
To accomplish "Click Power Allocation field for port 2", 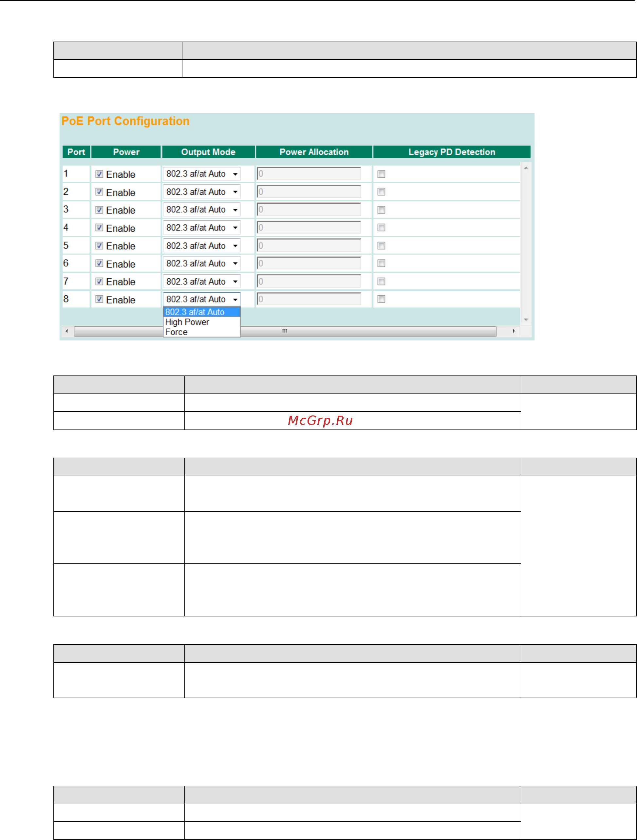I will 309,192.
